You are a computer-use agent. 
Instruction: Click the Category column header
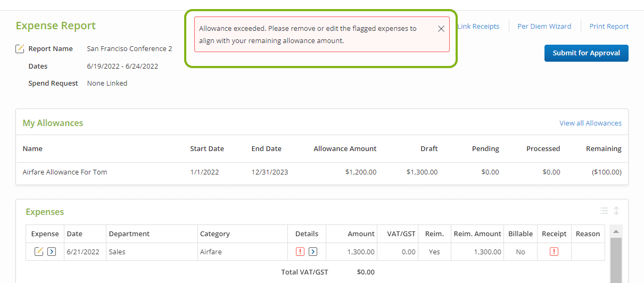point(215,234)
